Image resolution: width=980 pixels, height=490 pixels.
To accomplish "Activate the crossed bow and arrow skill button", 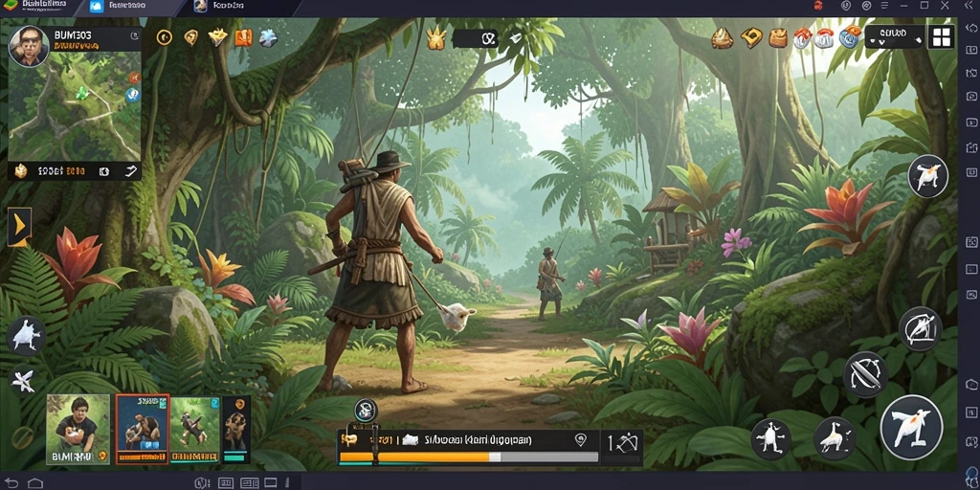I will [x=865, y=374].
